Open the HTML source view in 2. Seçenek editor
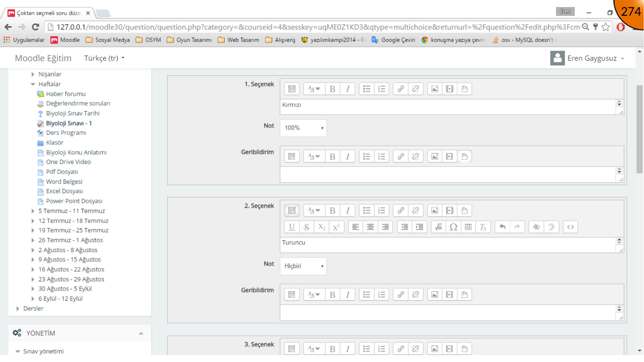Screen dimensions: 644x362 coord(571,227)
